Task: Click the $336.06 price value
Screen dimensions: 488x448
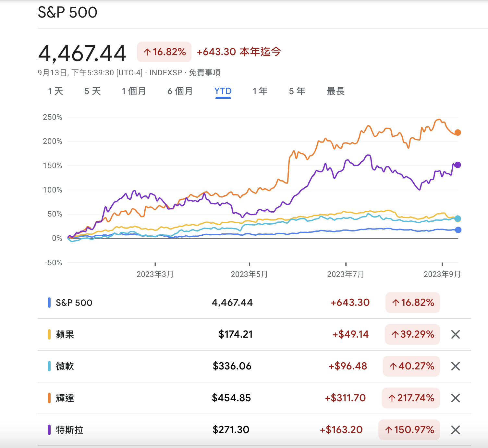Action: coord(232,366)
